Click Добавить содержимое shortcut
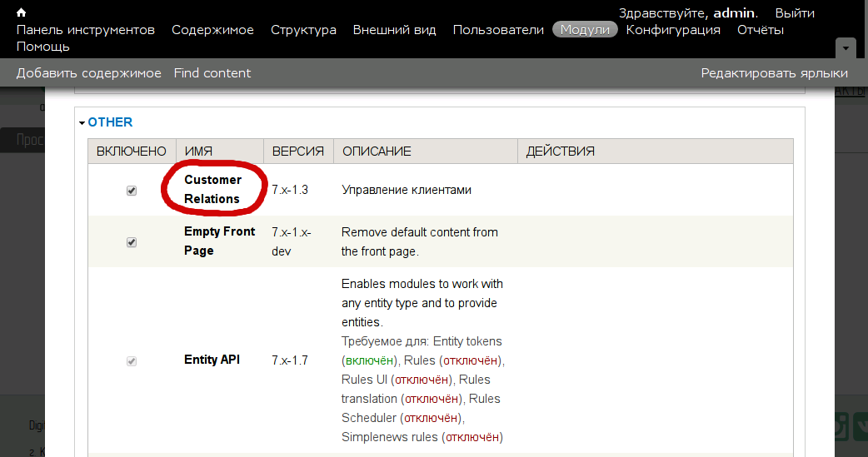Image resolution: width=868 pixels, height=457 pixels. tap(89, 73)
